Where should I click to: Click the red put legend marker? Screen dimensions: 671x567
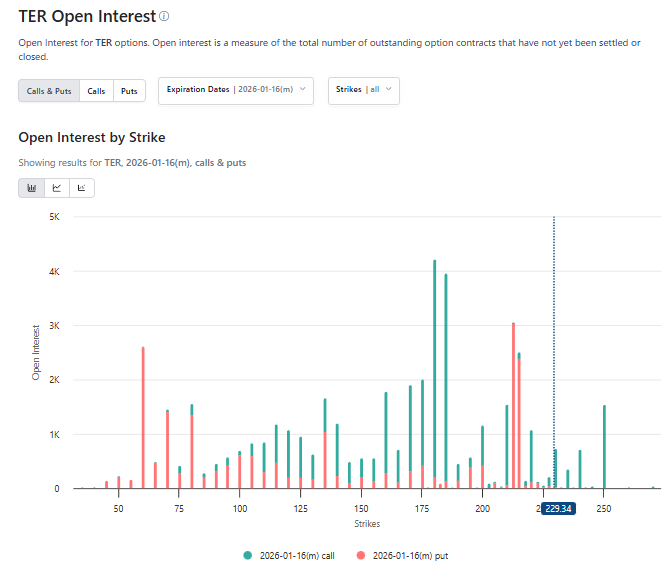[361, 554]
